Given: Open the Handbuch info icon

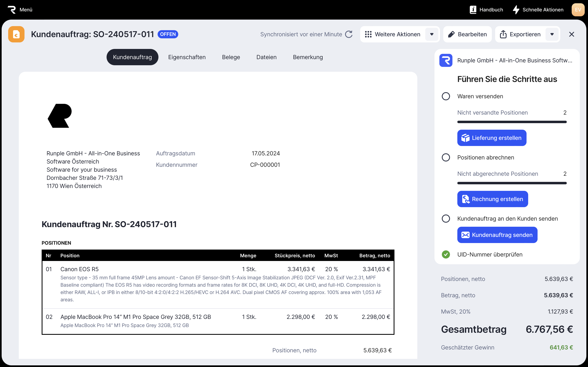Looking at the screenshot, I should point(473,10).
